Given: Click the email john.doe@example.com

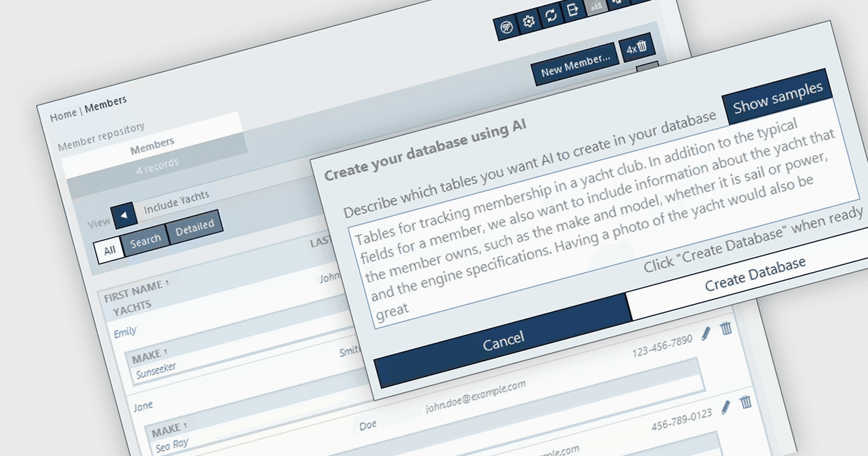Looking at the screenshot, I should tap(475, 397).
